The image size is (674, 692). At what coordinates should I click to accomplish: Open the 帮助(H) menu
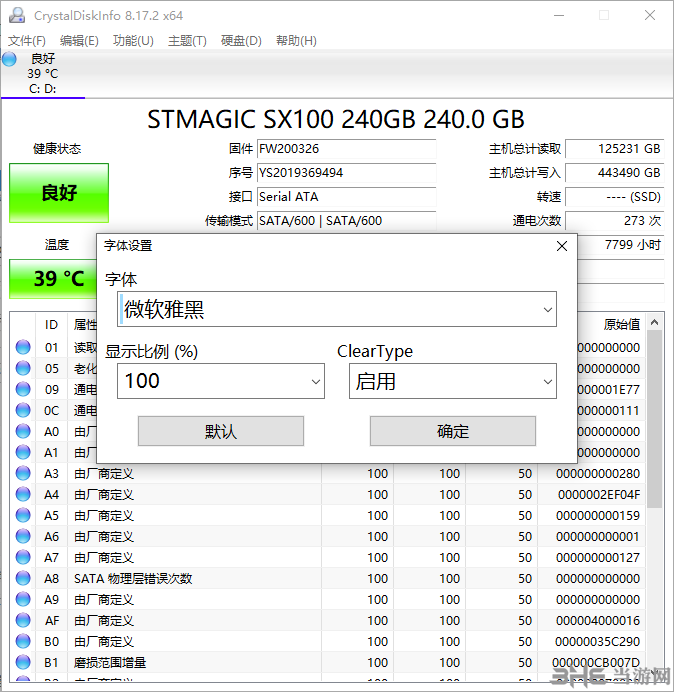coord(296,41)
